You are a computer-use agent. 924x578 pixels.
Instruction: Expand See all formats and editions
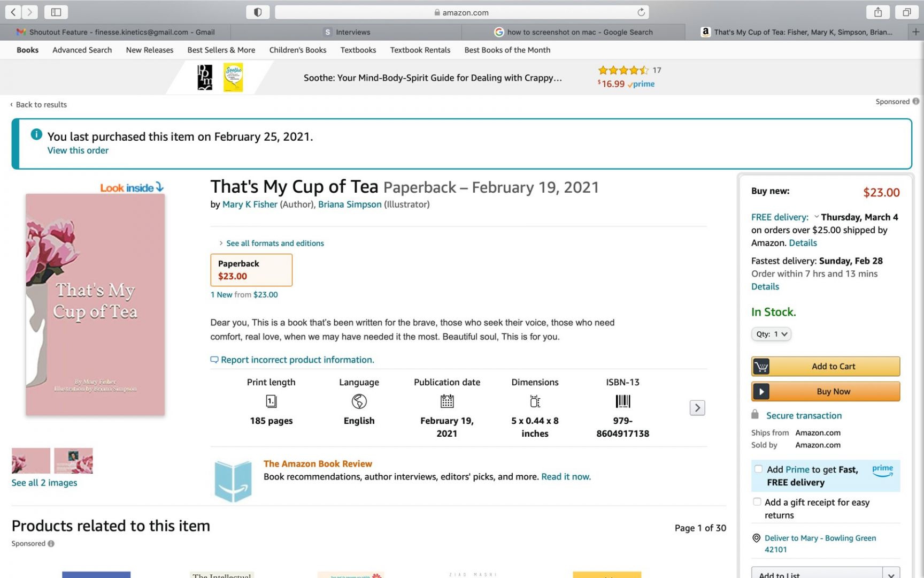[274, 244]
